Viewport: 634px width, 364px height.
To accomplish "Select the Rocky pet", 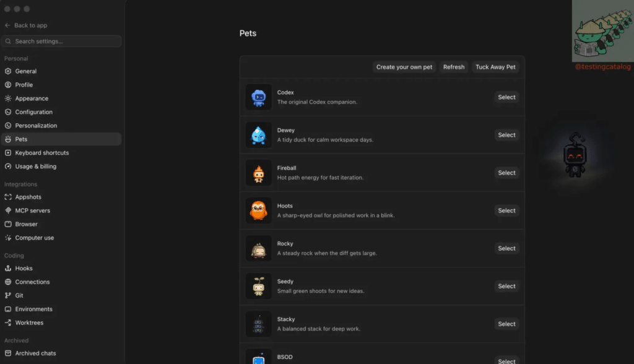I will (506, 248).
